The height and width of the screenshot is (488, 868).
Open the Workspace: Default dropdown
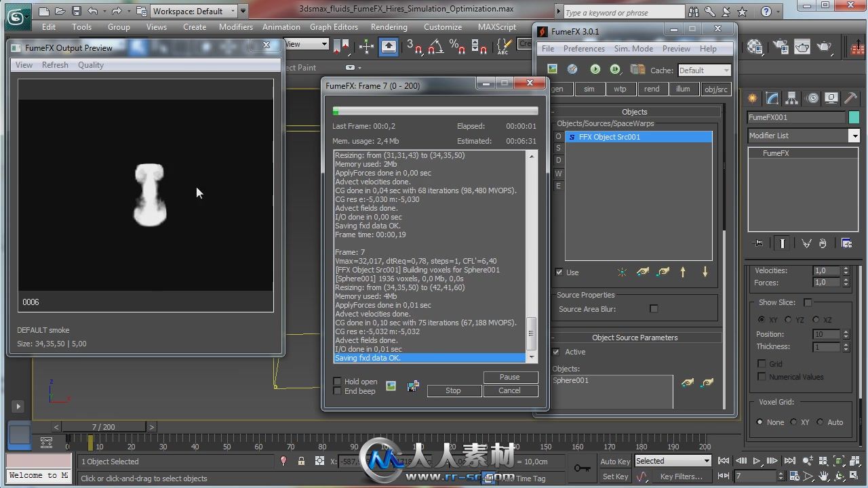(194, 11)
